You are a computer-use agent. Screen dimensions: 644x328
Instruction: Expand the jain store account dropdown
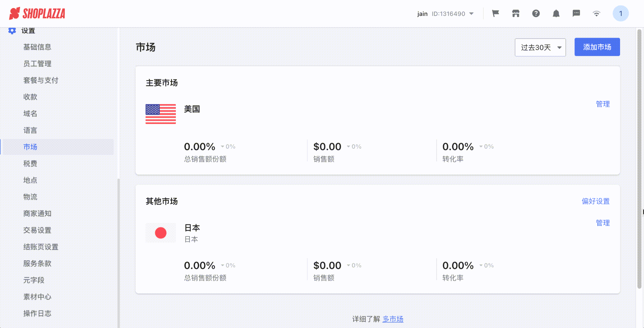point(446,14)
